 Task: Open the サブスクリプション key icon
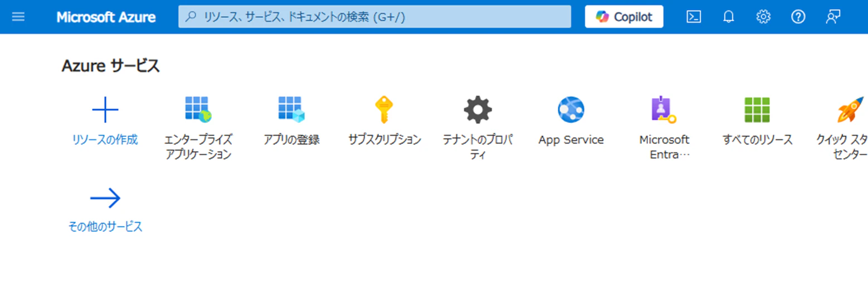384,110
